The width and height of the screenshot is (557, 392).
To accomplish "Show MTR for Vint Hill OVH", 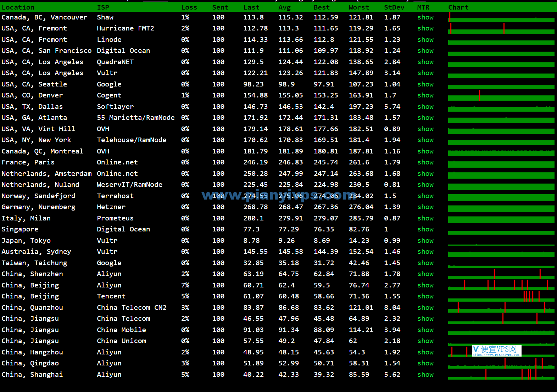I will [x=425, y=129].
